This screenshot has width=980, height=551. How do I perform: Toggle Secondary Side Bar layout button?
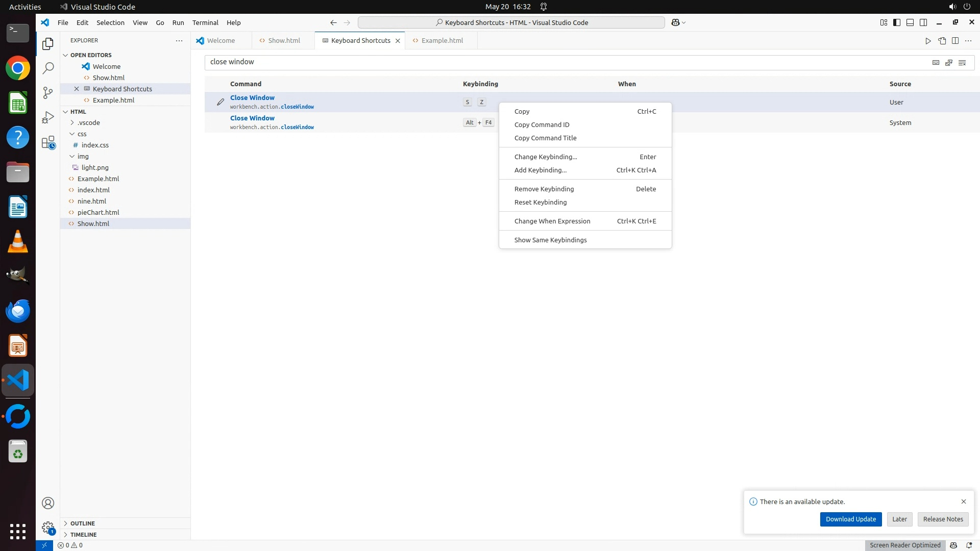coord(923,22)
